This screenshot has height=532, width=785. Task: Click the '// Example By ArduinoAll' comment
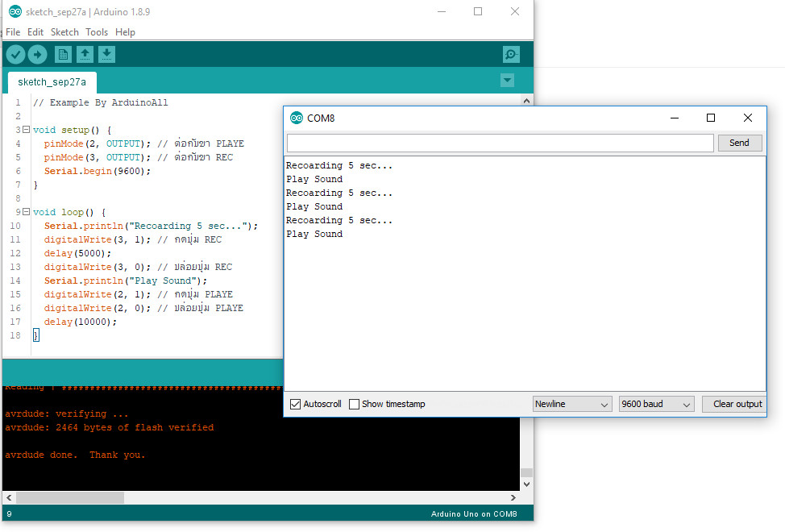click(101, 102)
